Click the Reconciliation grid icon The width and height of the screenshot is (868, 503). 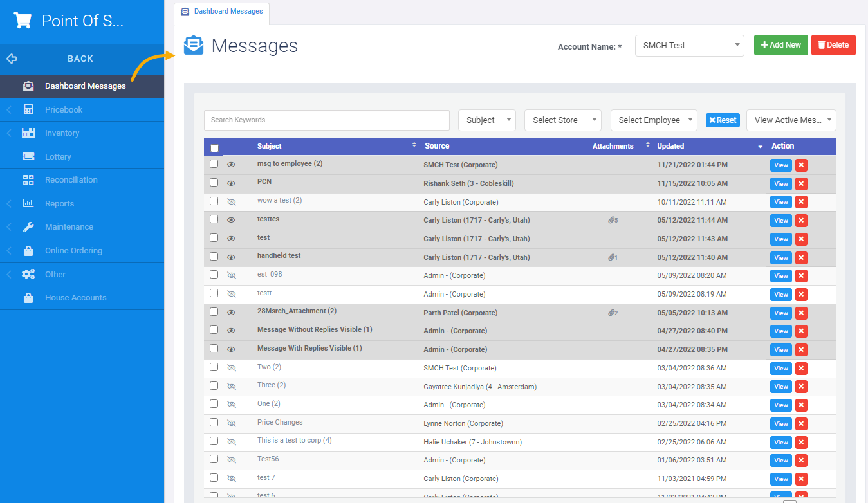(27, 179)
